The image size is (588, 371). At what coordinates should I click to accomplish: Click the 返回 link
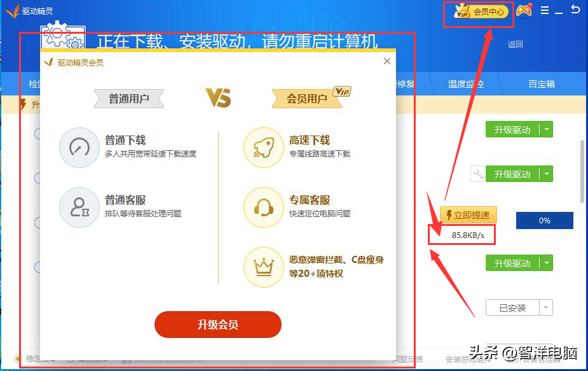coord(516,45)
